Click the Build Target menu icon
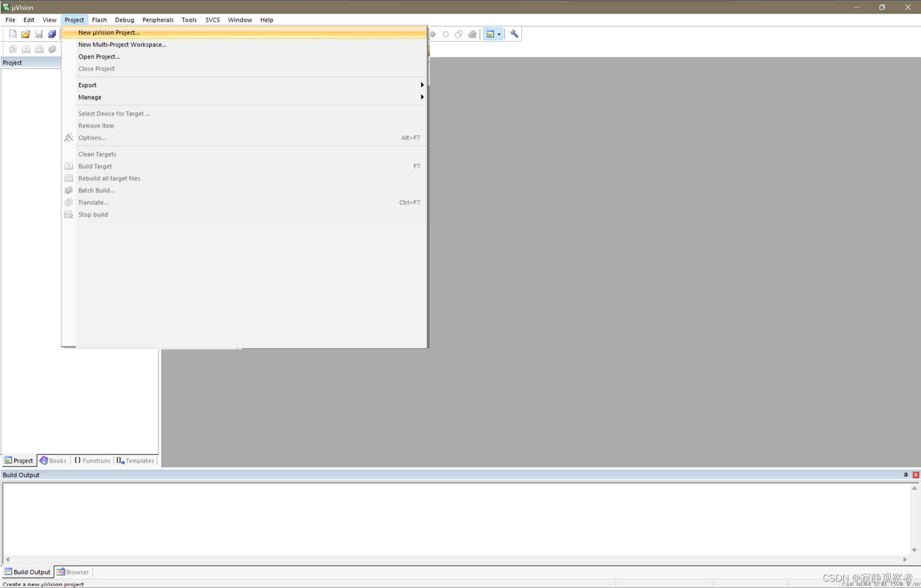Screen dimensions: 921x588 [69, 166]
